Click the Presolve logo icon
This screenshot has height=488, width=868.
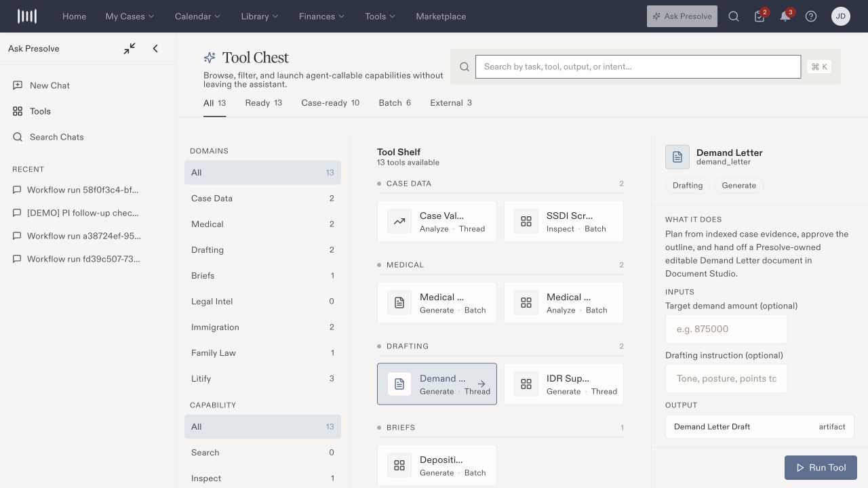(x=27, y=16)
